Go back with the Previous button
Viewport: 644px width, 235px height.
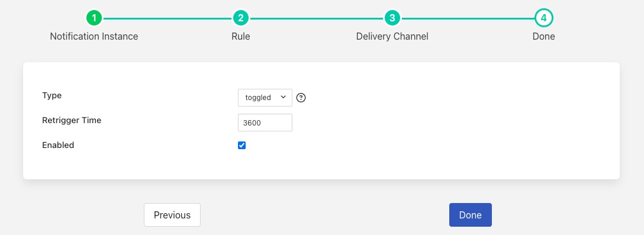[172, 215]
